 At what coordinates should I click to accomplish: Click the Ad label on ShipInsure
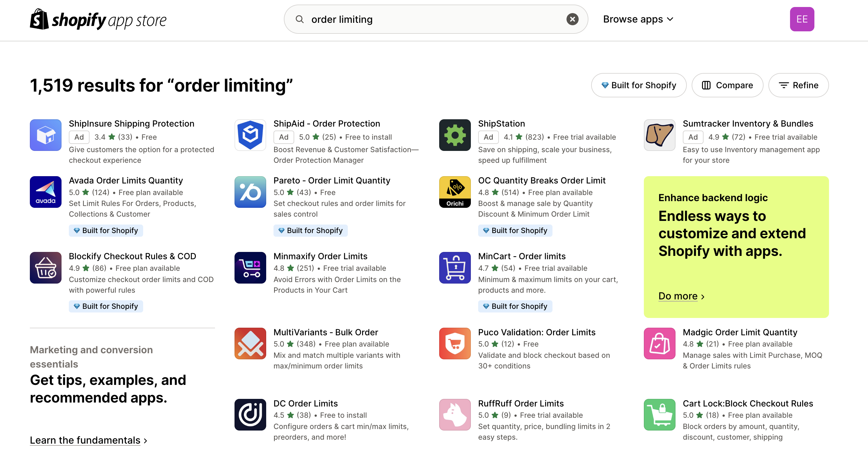point(79,137)
